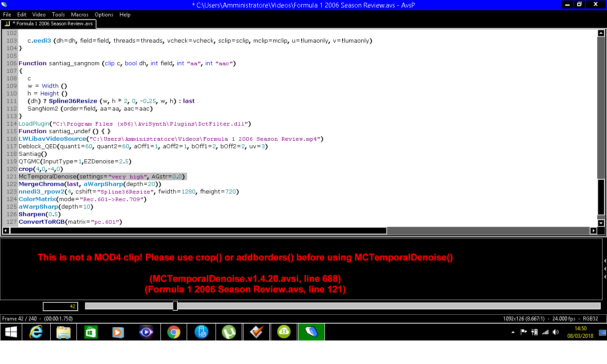The image size is (607, 364).
Task: Click the "Formula 1 2006 Season Review.avs, line 121" error text
Action: [x=245, y=290]
